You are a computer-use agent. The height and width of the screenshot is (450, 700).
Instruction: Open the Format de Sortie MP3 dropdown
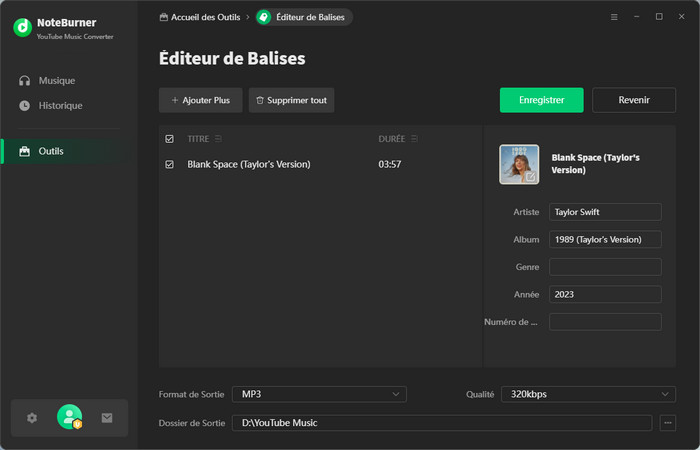pyautogui.click(x=319, y=394)
